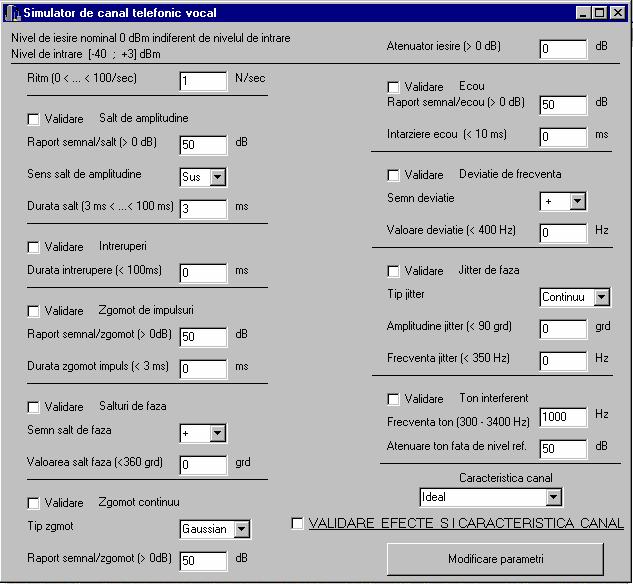Screen dimensions: 633x584
Task: Expand the Semn salt de faza dropdown
Action: click(218, 433)
